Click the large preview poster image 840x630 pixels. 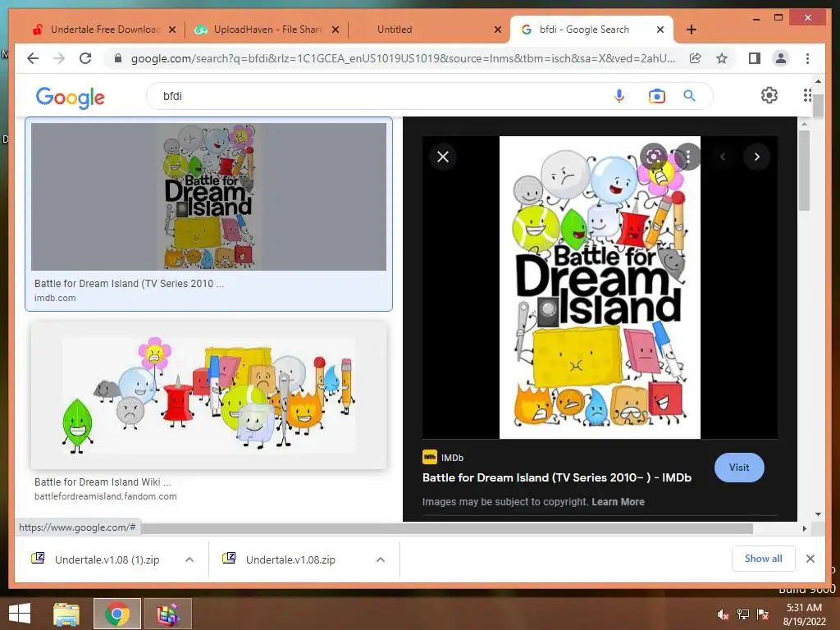tap(600, 287)
